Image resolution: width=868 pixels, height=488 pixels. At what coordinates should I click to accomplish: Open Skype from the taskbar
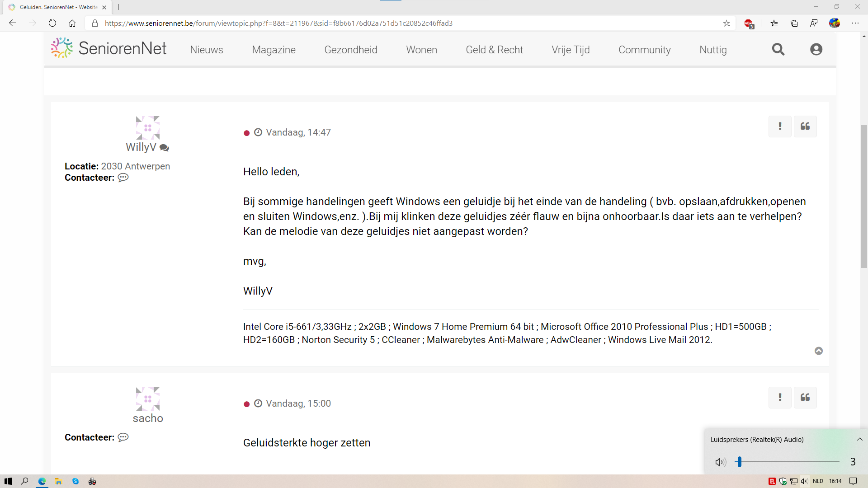point(75,481)
